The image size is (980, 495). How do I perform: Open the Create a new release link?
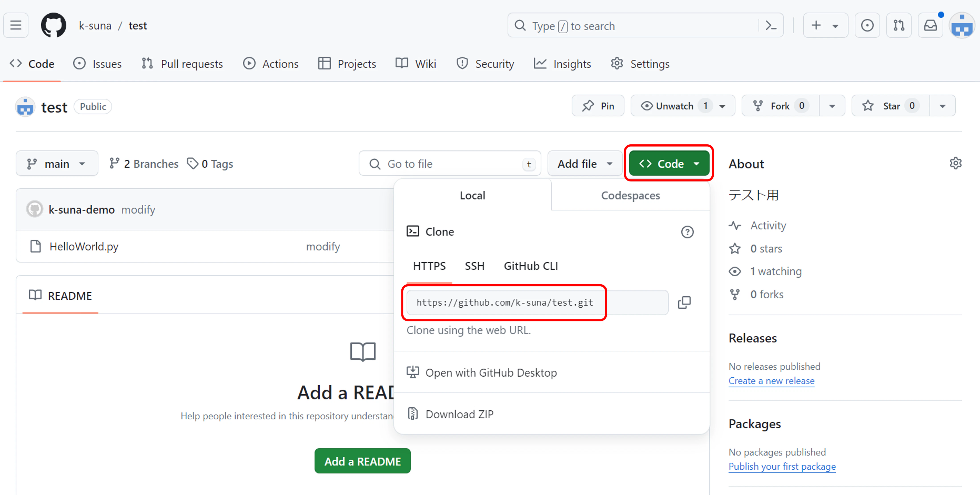771,381
